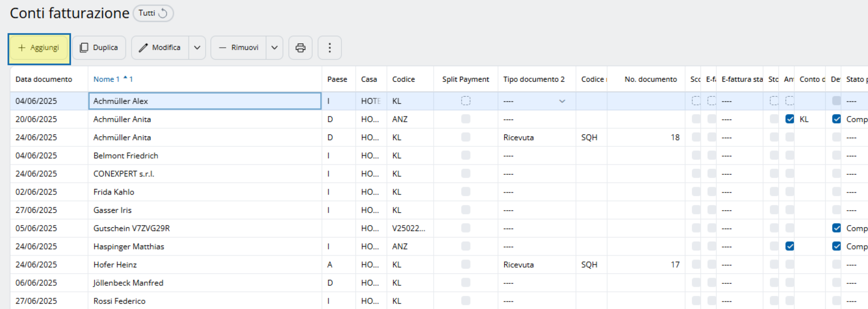Click the Aggiungi plus button
The height and width of the screenshot is (309, 868).
coord(39,48)
